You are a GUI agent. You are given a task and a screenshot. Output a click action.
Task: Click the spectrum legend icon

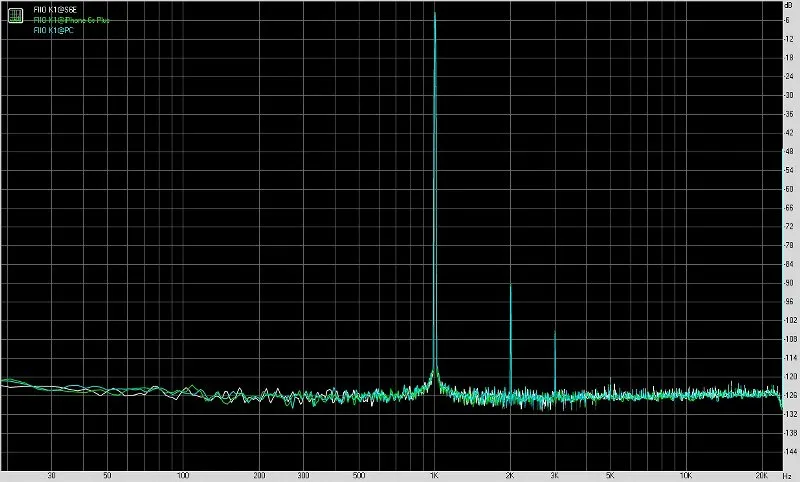15,15
